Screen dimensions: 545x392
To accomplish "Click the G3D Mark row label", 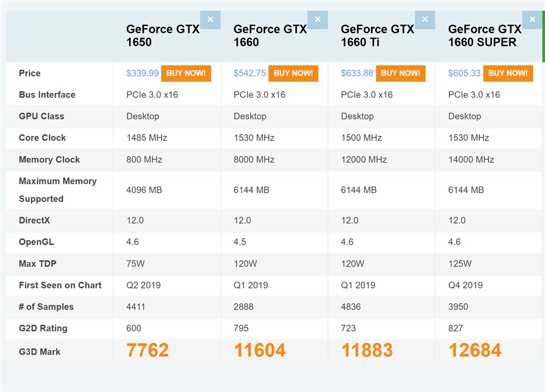I will pos(39,352).
